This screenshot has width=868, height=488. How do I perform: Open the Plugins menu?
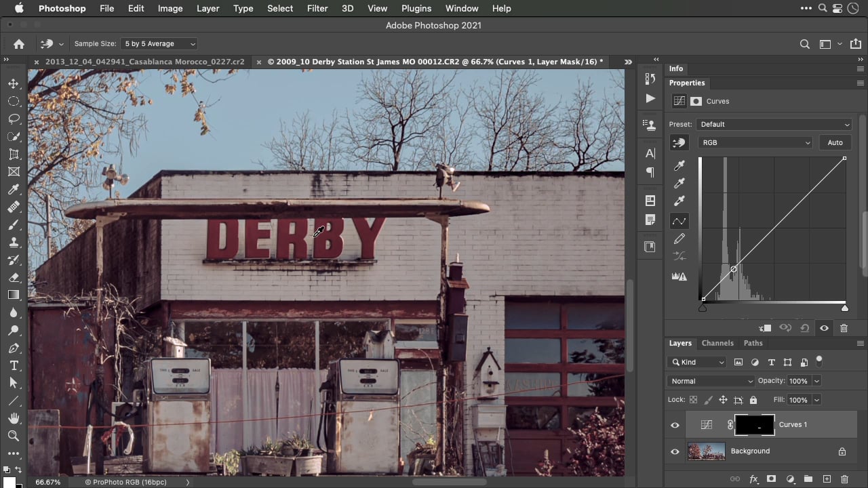[416, 8]
